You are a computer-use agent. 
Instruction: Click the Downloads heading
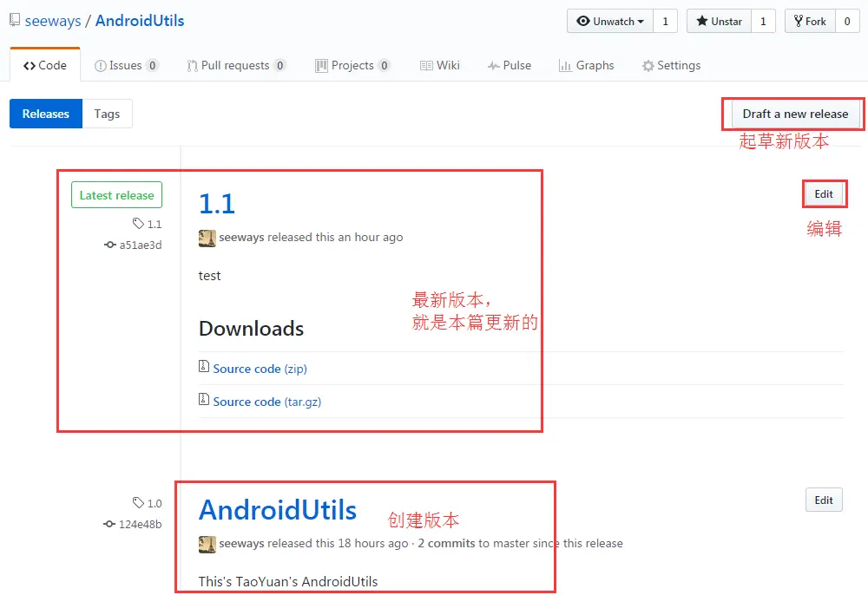[x=252, y=329]
